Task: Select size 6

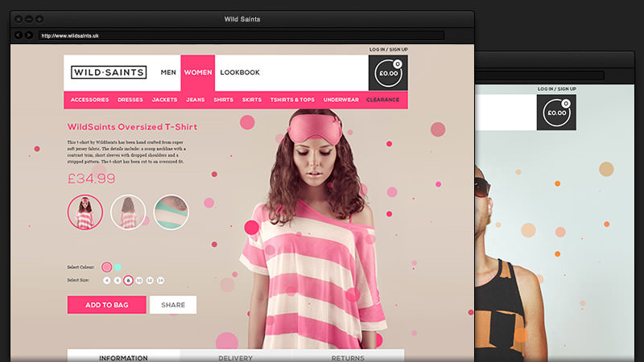Action: (x=118, y=280)
